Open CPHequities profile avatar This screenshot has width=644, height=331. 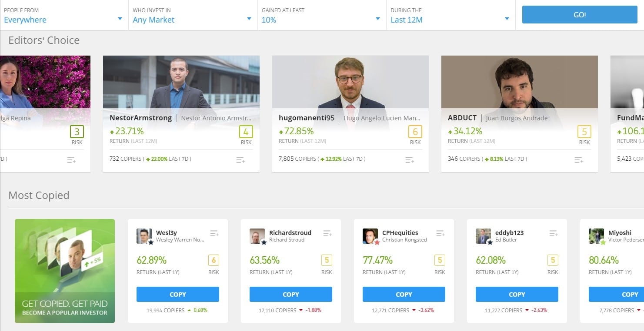370,236
